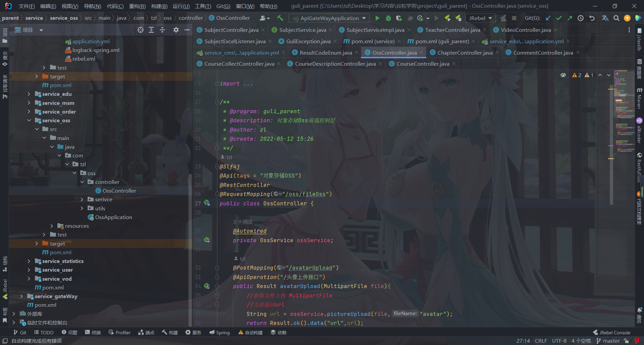
Task: Switch to ChapterController.java tab
Action: click(465, 53)
